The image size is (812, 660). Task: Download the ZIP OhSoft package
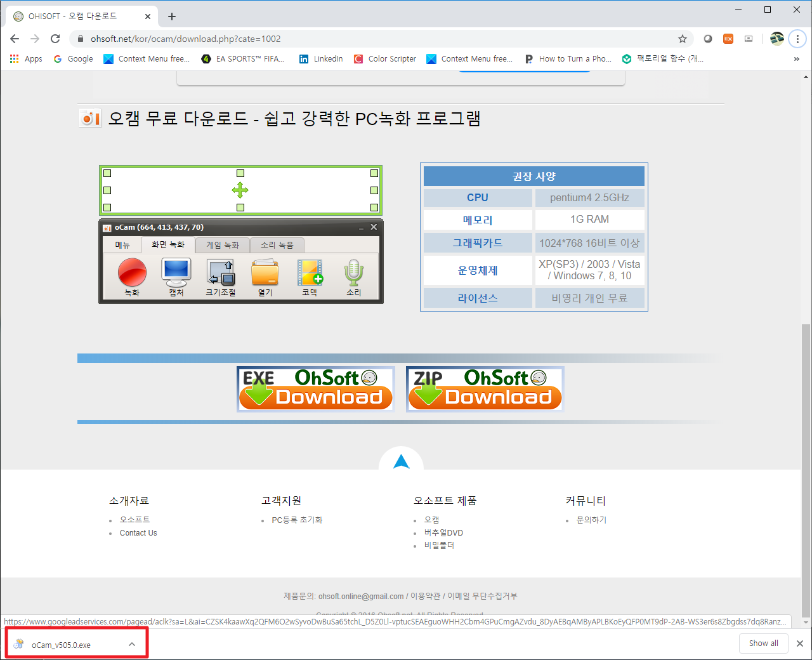(485, 389)
